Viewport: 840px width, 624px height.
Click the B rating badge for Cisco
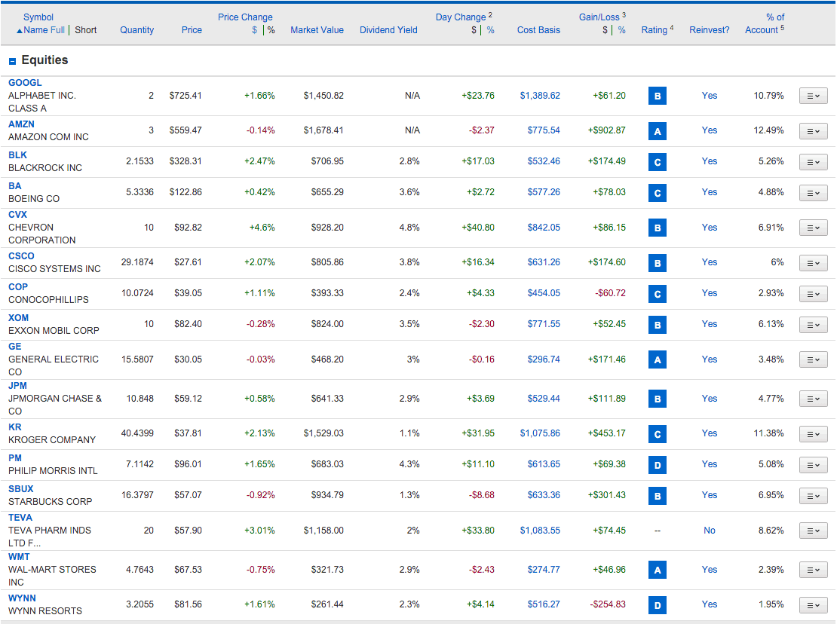(x=658, y=263)
